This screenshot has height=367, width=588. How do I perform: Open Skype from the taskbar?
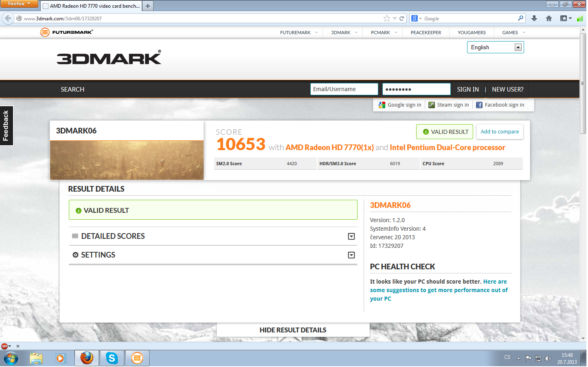[x=112, y=358]
